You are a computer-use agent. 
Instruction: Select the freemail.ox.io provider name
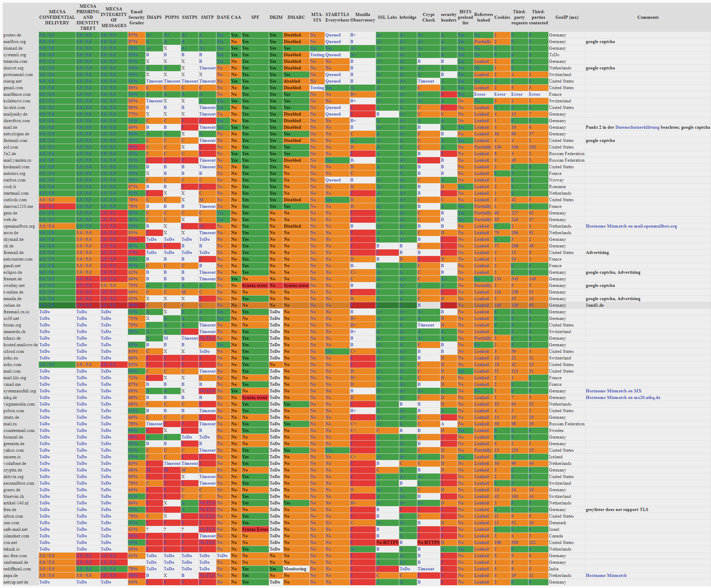point(16,312)
